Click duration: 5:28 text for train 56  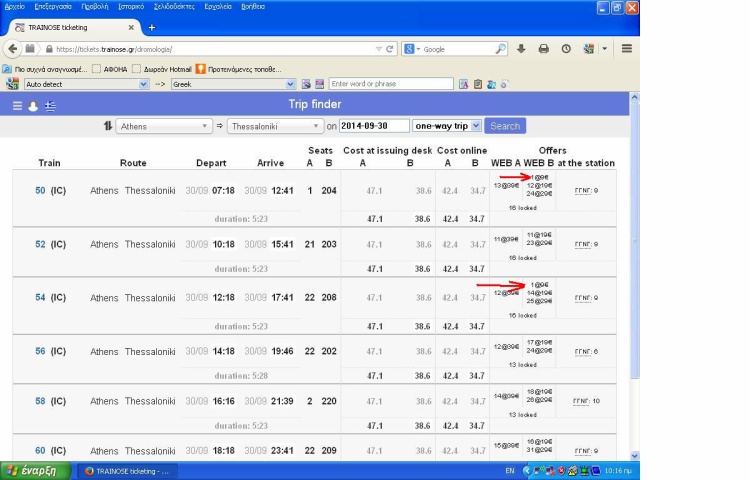241,376
